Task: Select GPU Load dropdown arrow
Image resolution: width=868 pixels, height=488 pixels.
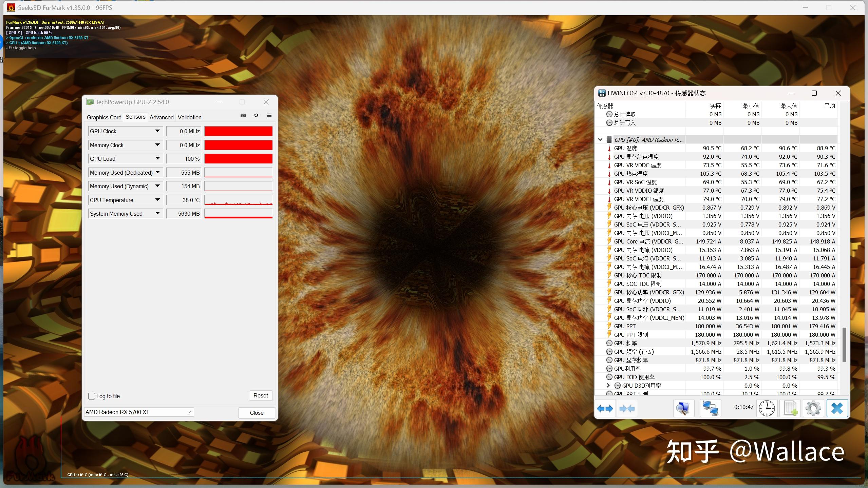Action: click(x=157, y=158)
